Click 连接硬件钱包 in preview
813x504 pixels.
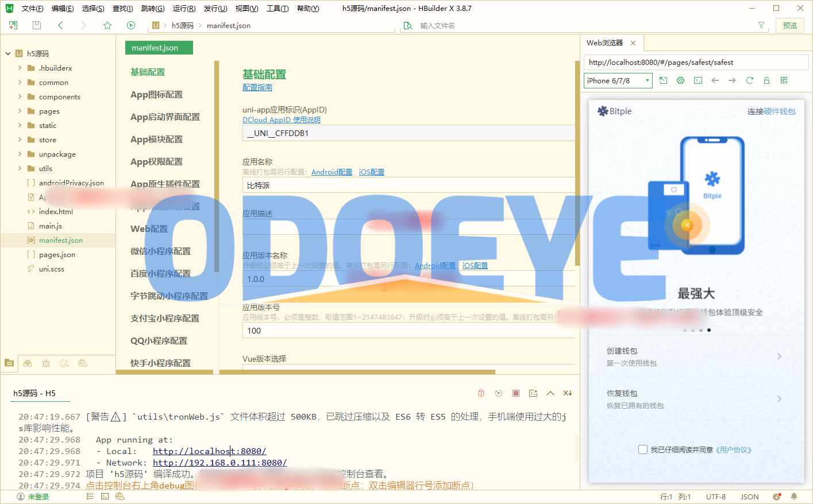[x=772, y=111]
